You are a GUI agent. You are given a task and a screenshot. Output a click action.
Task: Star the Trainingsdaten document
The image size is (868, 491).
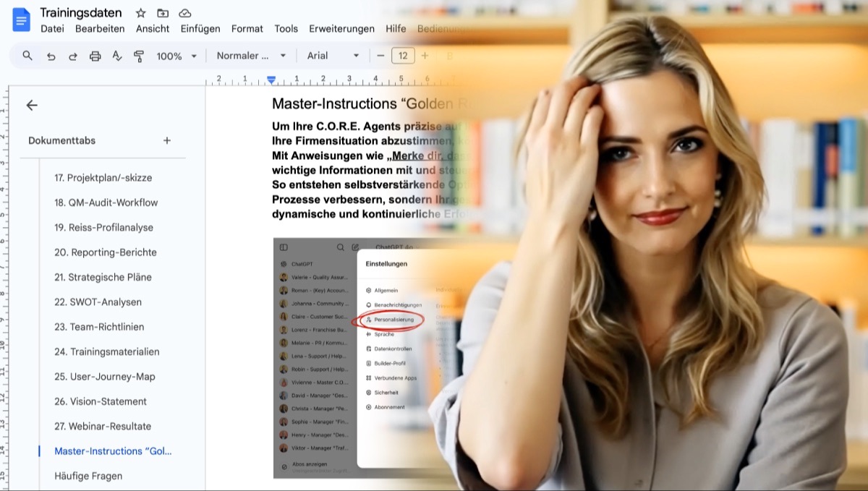141,13
